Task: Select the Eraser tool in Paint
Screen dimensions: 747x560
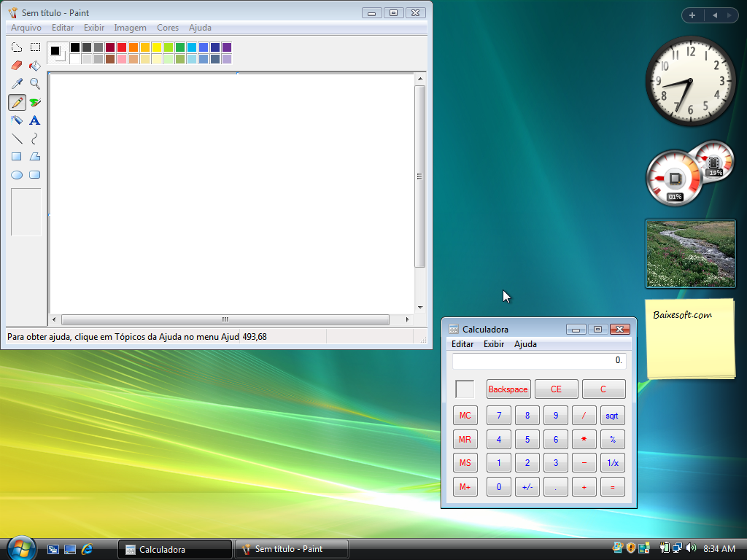Action: pyautogui.click(x=17, y=66)
